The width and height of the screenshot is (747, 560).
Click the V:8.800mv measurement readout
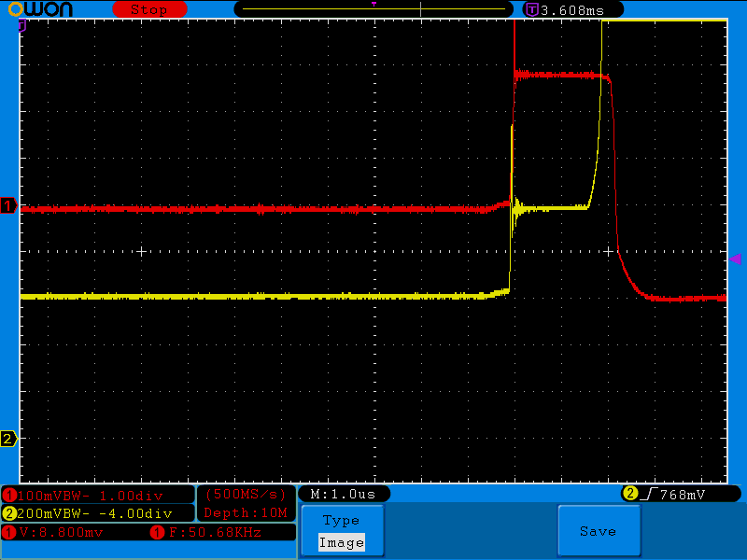pos(61,532)
